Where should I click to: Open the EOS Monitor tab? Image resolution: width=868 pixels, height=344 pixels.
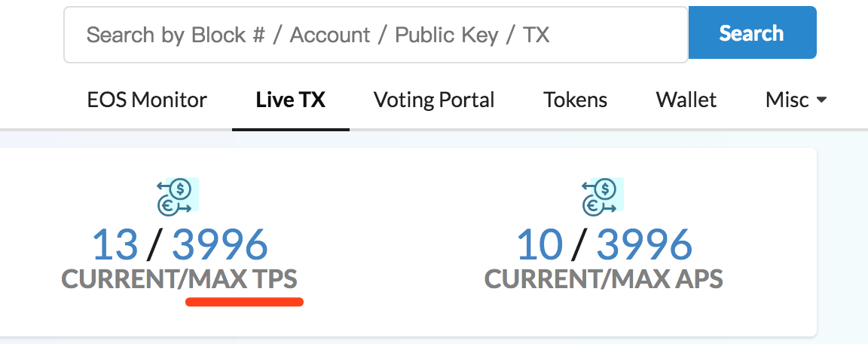(147, 100)
